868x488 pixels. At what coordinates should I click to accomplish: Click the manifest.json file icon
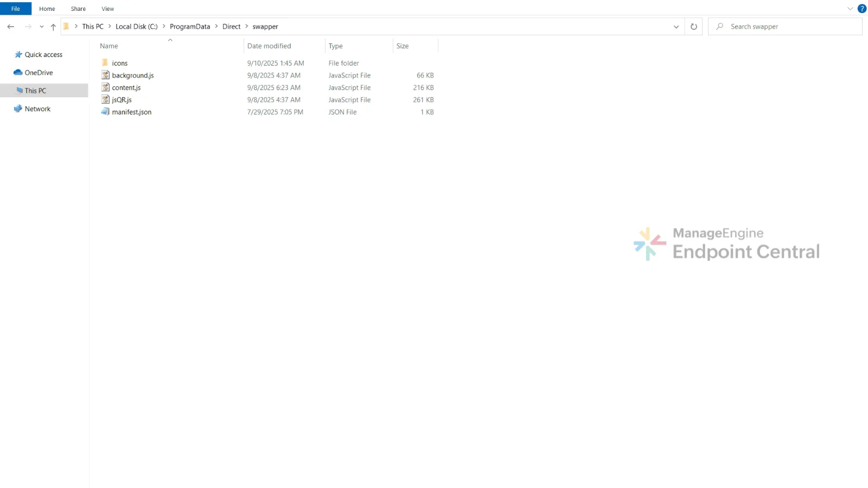105,112
